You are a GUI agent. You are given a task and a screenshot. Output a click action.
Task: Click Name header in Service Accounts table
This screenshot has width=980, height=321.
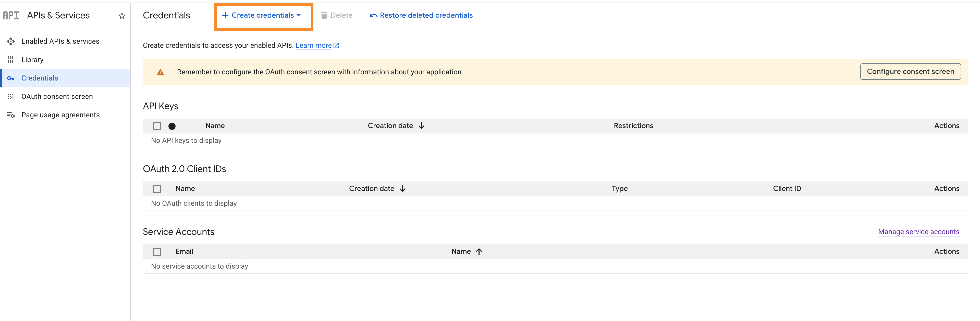(x=461, y=251)
